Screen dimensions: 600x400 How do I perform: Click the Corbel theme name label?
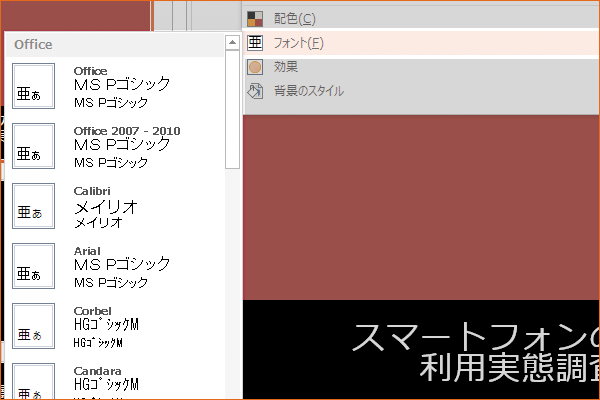(93, 311)
